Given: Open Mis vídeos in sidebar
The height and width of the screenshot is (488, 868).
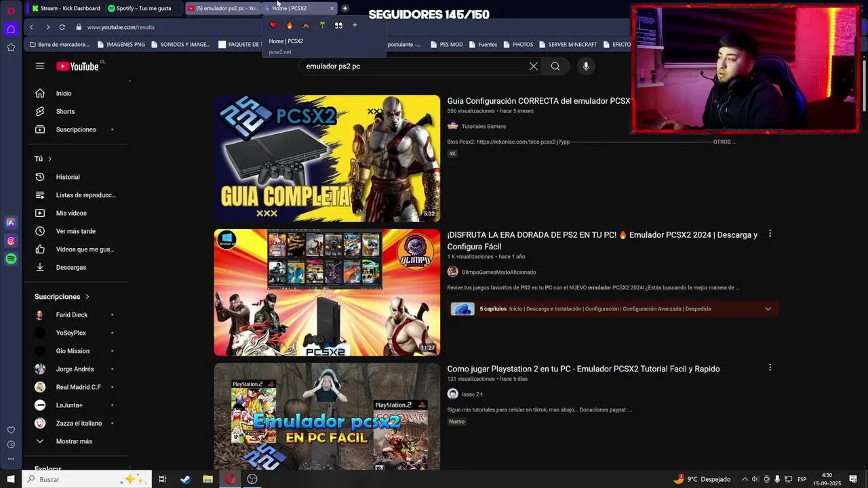Looking at the screenshot, I should [x=76, y=213].
